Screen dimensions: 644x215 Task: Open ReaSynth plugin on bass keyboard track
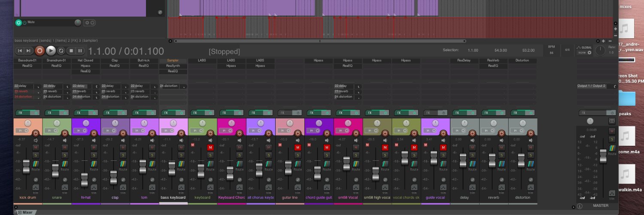point(173,66)
